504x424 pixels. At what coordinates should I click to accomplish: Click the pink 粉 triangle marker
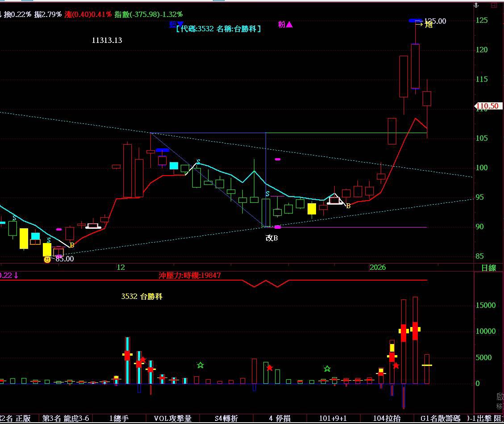pos(285,25)
